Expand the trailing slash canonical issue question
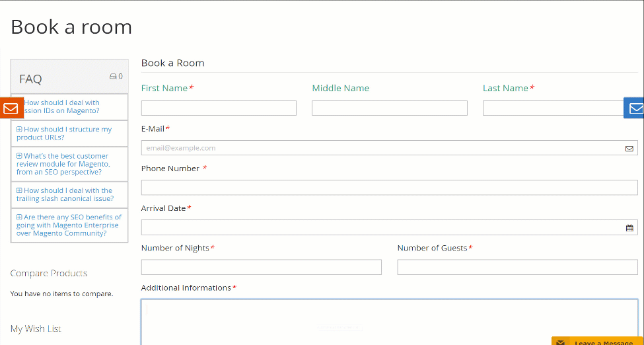The height and width of the screenshot is (345, 644). [x=65, y=194]
